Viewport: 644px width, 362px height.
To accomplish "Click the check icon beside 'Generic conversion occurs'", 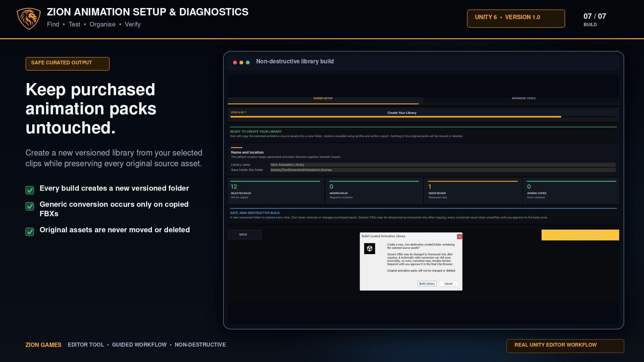I will 30,206.
